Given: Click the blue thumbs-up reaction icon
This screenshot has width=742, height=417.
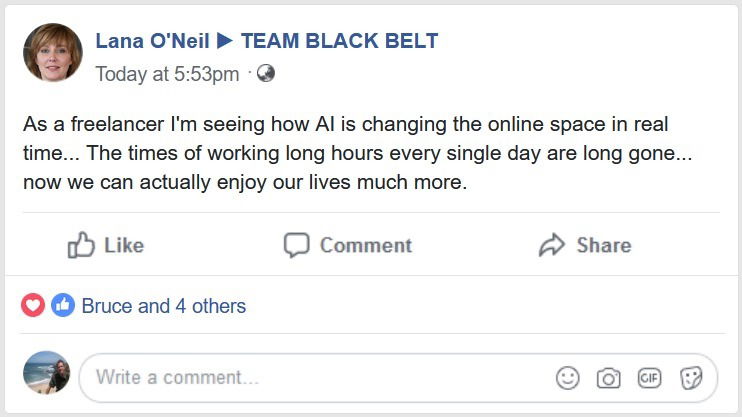Looking at the screenshot, I should [62, 305].
